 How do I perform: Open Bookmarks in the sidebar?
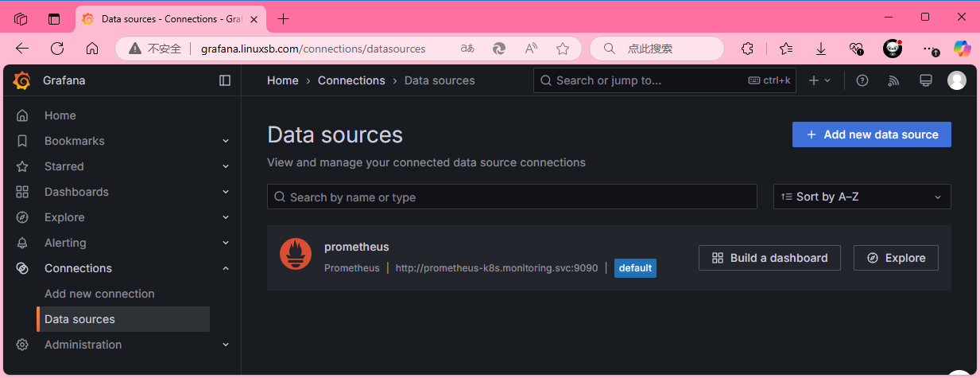(x=75, y=141)
